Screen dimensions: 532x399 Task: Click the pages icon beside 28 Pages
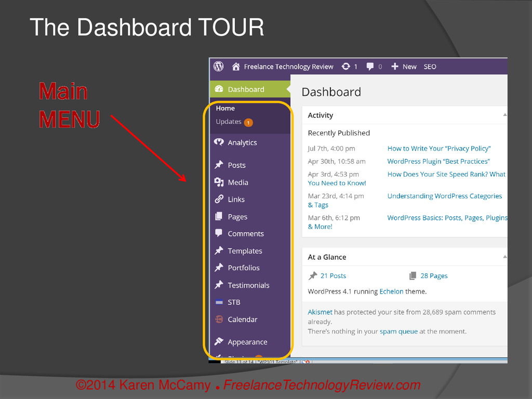pyautogui.click(x=413, y=276)
